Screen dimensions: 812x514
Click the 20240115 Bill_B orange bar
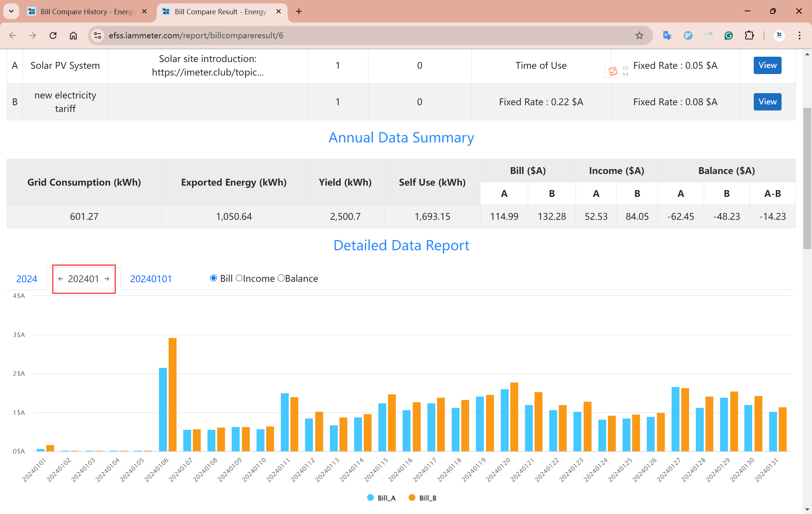click(x=392, y=423)
